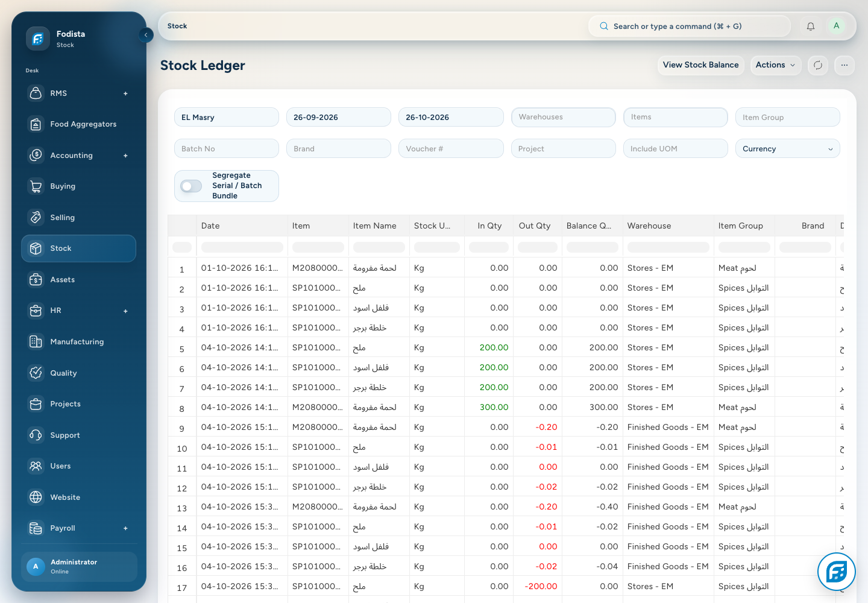Screen dimensions: 868x603
Task: Expand Payroll submenu with plus sign
Action: [125, 528]
